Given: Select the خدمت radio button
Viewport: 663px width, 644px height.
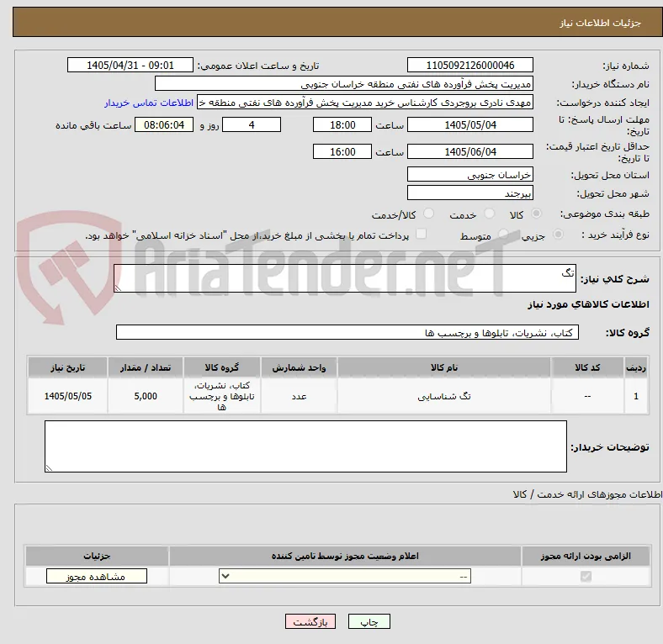Looking at the screenshot, I should tap(489, 214).
